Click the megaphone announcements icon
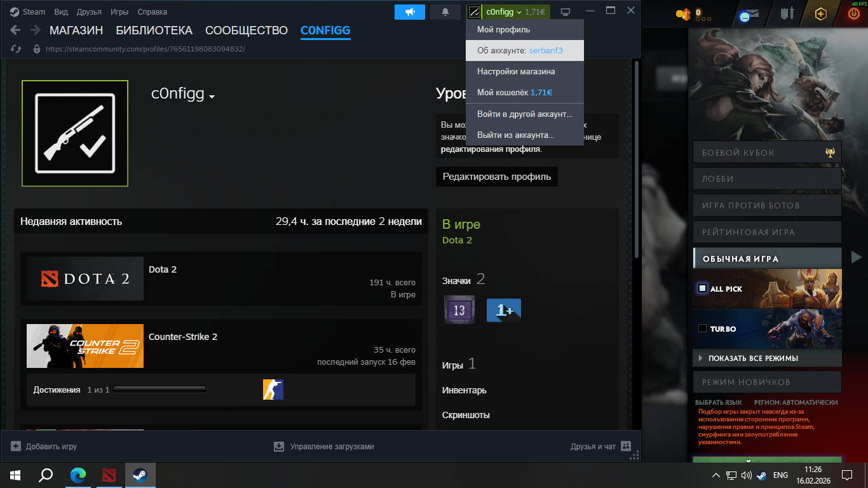This screenshot has width=868, height=488. pyautogui.click(x=410, y=11)
